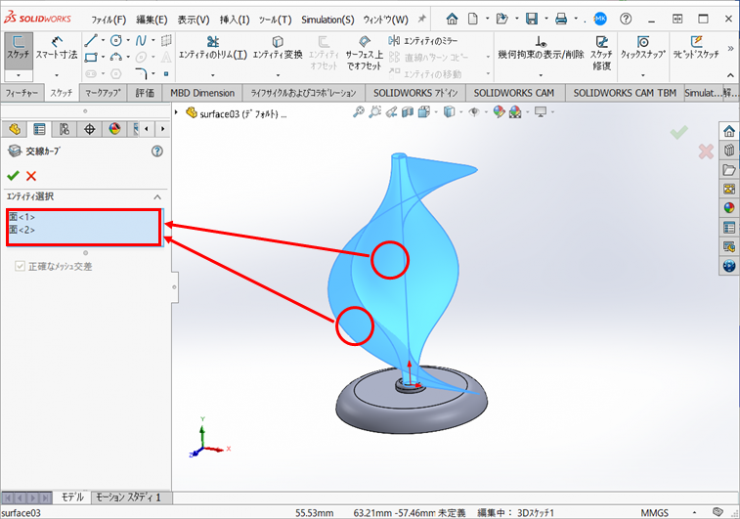
Task: Open the PropertyManager tab icon
Action: pos(39,129)
